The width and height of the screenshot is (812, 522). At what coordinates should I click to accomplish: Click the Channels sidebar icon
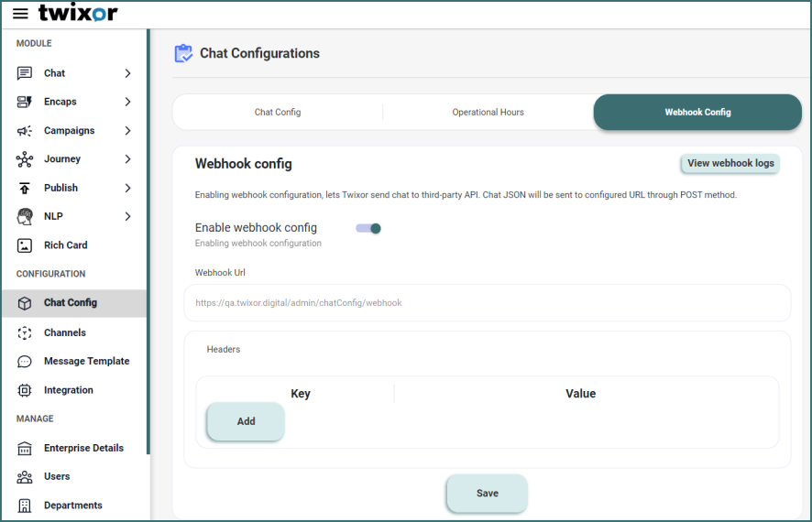(x=25, y=332)
